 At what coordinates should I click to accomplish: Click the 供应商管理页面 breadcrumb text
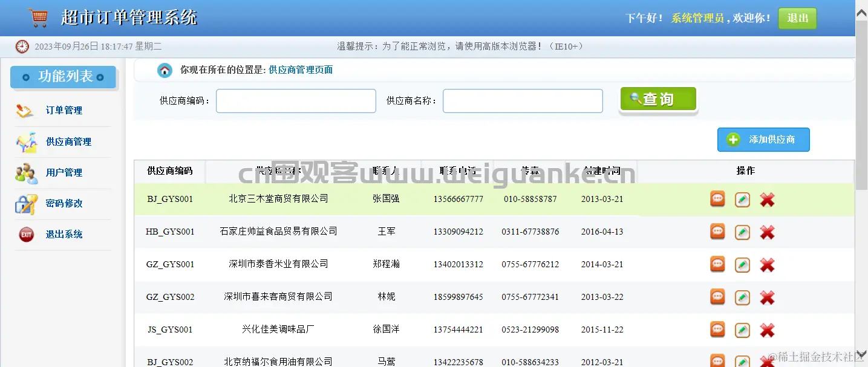301,70
